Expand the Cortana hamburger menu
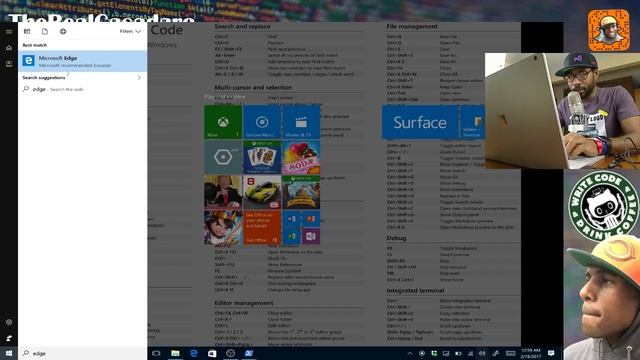Image resolution: width=640 pixels, height=360 pixels. [x=9, y=31]
